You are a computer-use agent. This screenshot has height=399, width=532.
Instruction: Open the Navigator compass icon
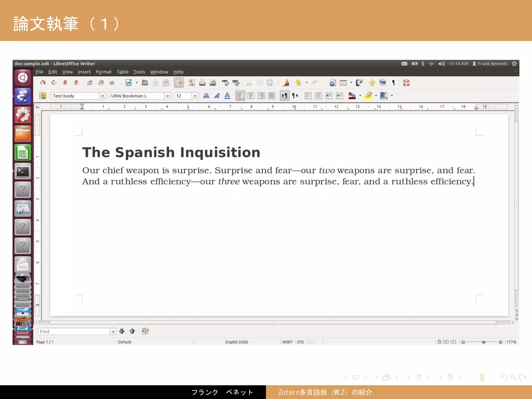pos(372,83)
